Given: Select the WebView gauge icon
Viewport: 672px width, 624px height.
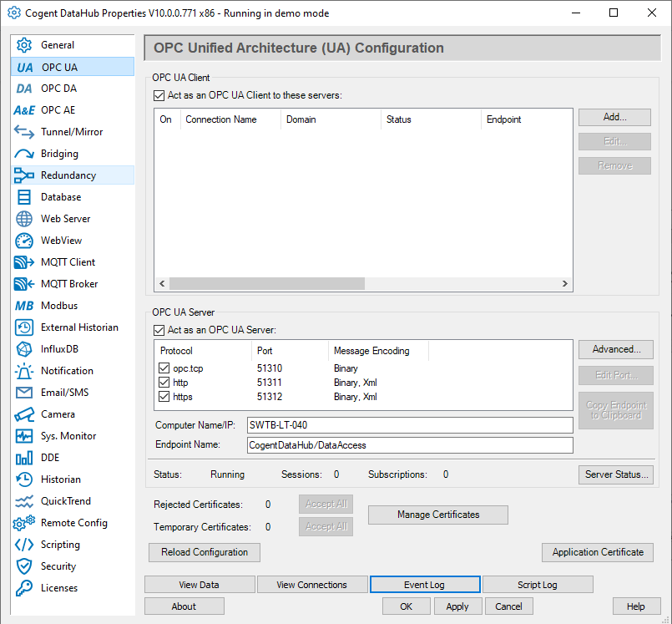Looking at the screenshot, I should tap(24, 241).
